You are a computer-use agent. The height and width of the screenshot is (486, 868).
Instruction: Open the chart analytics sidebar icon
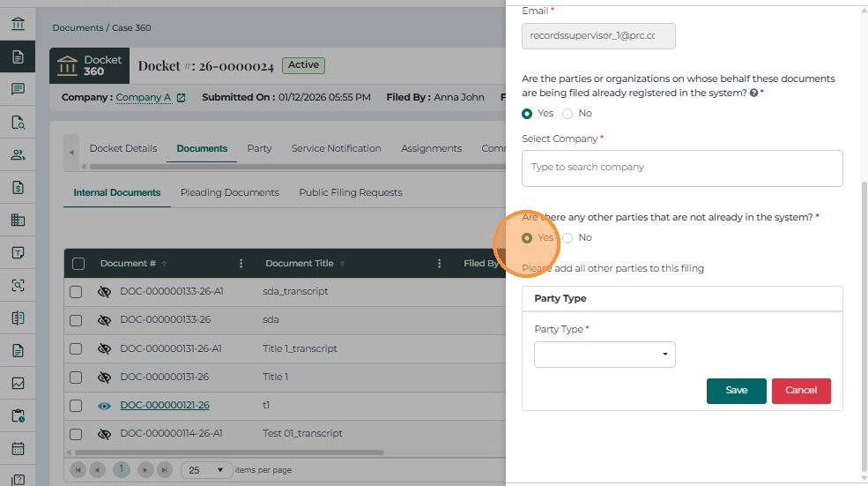click(18, 383)
